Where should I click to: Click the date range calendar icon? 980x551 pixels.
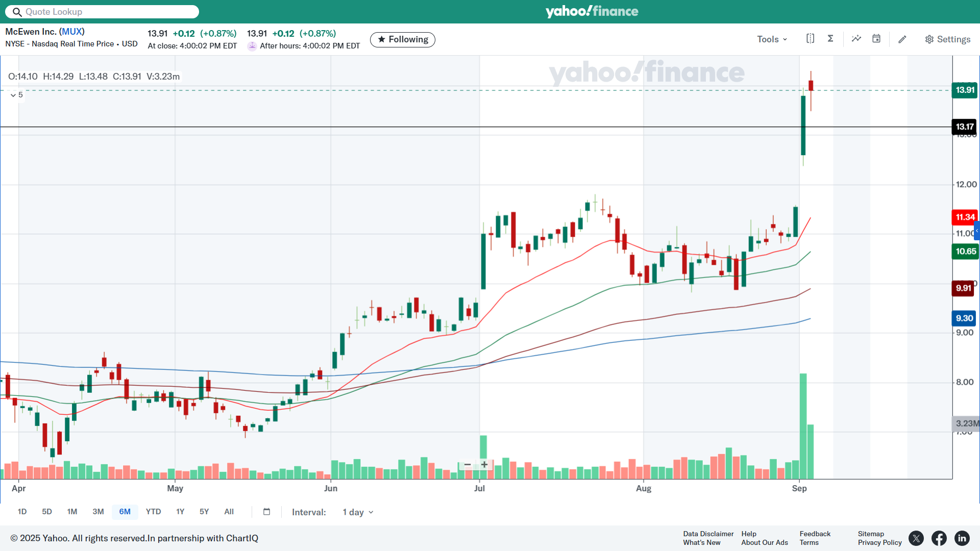tap(266, 512)
